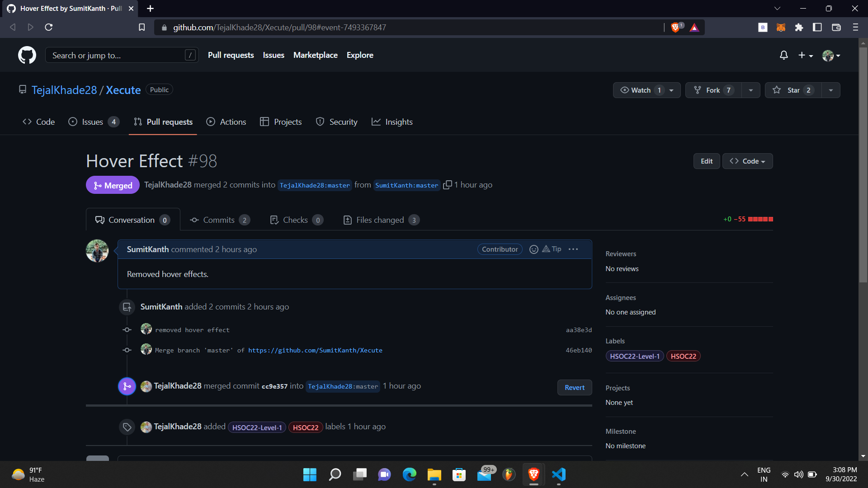868x488 pixels.
Task: Open the HSOC22-Level-1 label
Action: [634, 356]
